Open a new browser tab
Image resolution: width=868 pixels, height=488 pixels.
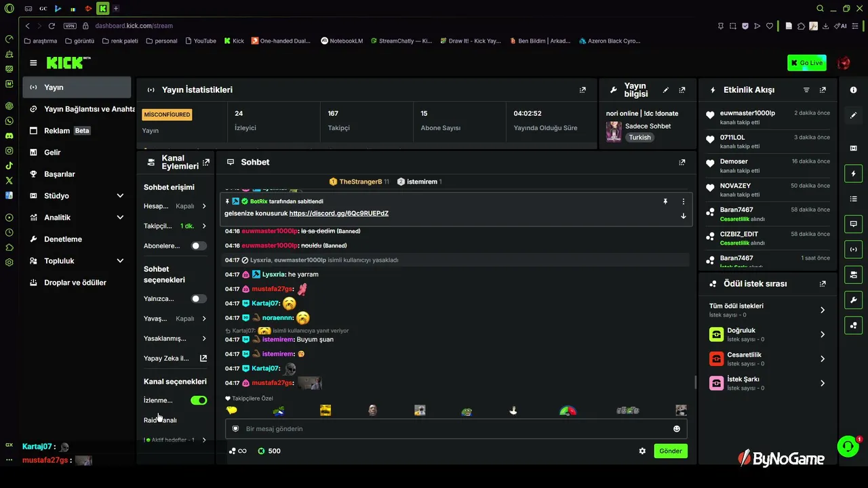116,8
